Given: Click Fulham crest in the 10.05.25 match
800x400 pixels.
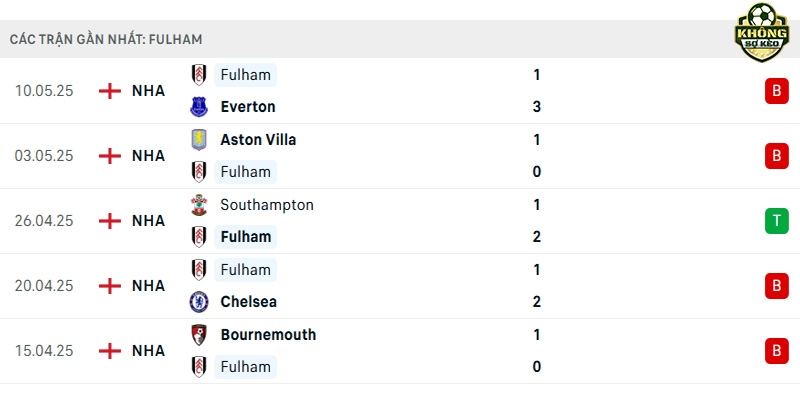Looking at the screenshot, I should pyautogui.click(x=199, y=75).
